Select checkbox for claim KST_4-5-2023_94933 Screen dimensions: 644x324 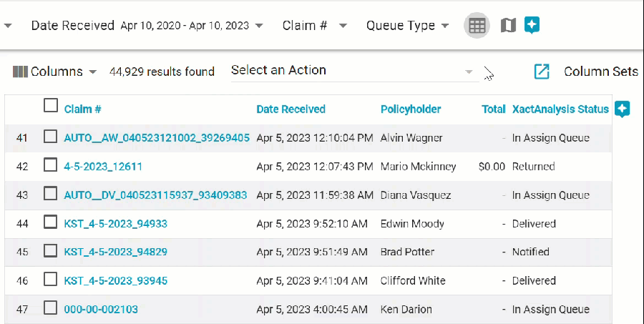click(51, 222)
